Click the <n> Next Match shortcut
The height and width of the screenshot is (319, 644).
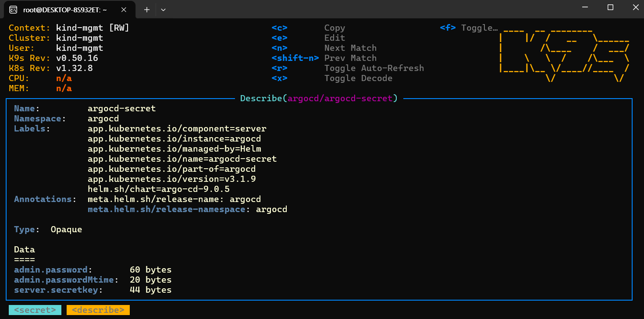(324, 48)
